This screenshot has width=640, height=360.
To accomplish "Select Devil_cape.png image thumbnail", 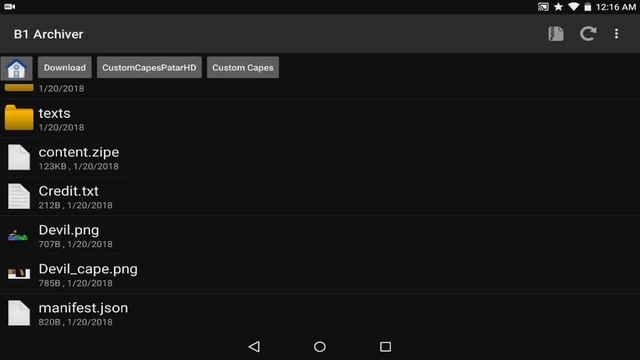I will [x=19, y=273].
